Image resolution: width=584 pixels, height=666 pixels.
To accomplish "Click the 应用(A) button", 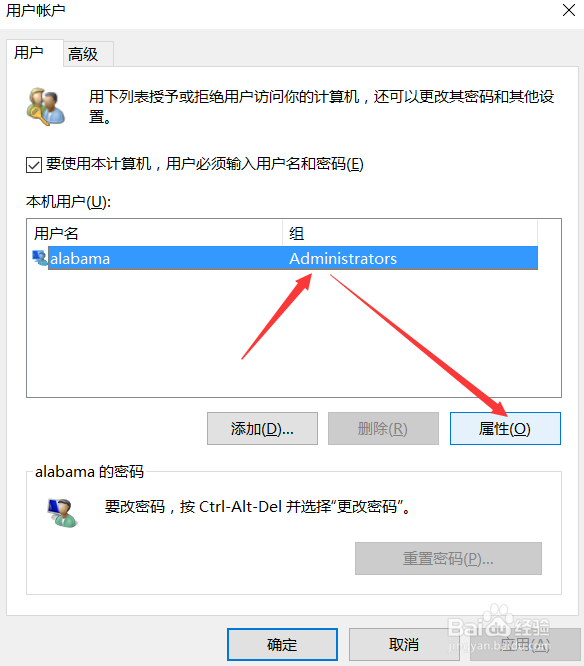I will 525,644.
